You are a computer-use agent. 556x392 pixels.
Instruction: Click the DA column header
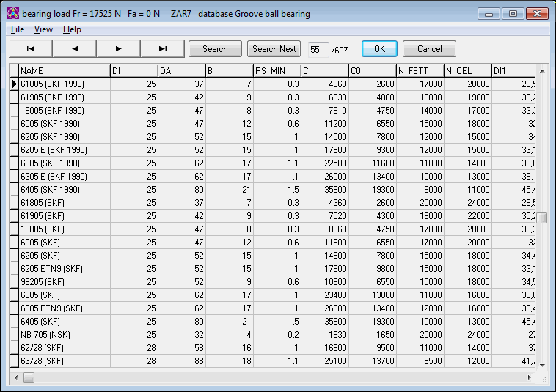click(182, 71)
